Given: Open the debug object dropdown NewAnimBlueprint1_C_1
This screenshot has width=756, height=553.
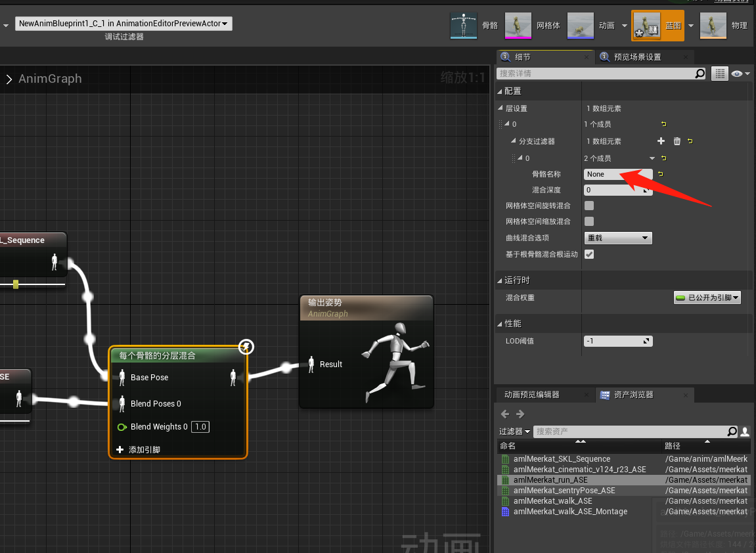Looking at the screenshot, I should pyautogui.click(x=123, y=22).
